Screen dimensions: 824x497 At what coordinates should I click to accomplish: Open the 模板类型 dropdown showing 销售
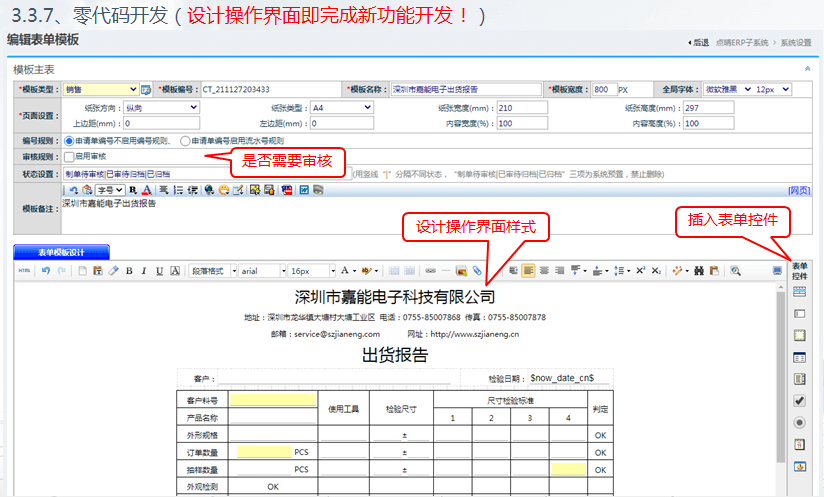(x=100, y=89)
